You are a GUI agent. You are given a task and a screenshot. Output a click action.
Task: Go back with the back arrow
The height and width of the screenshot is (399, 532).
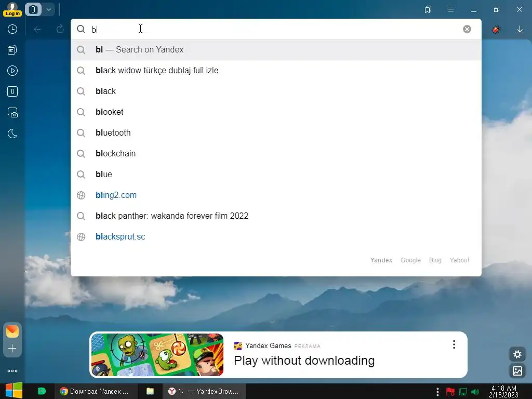pyautogui.click(x=37, y=30)
